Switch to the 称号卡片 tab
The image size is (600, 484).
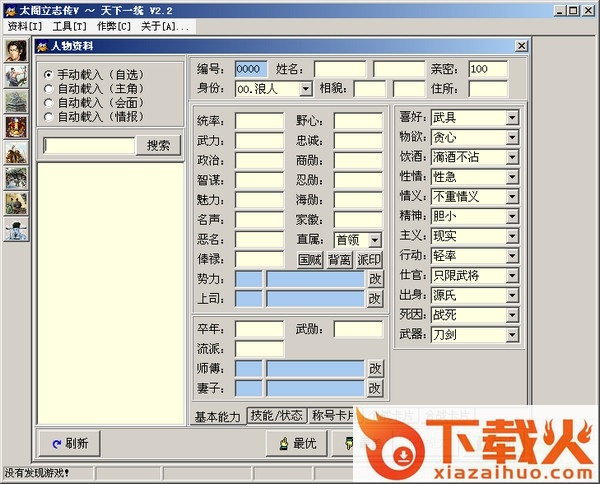[332, 416]
